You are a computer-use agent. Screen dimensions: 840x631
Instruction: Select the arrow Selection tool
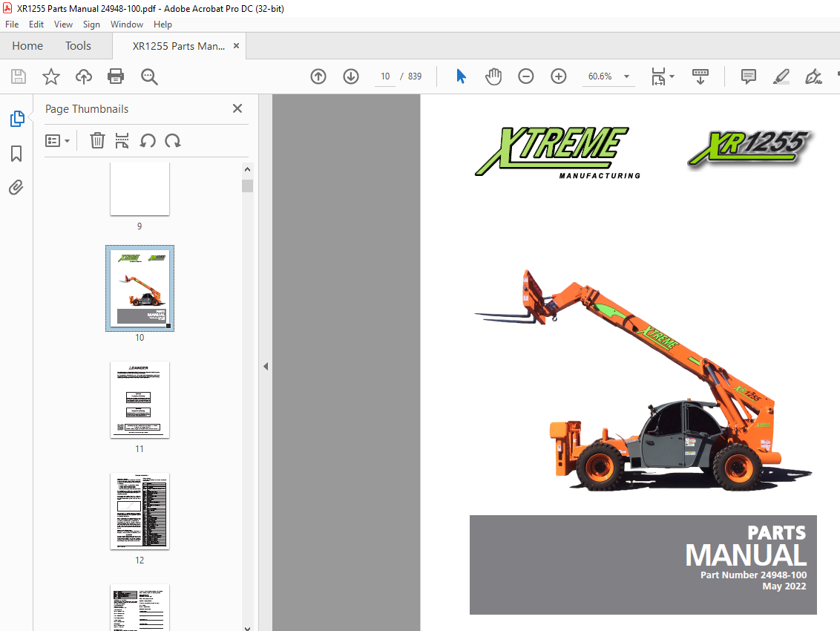click(x=461, y=76)
